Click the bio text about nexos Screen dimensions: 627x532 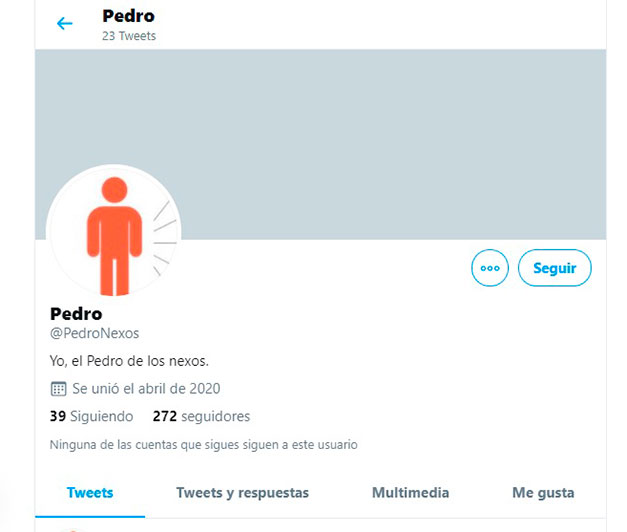(x=129, y=361)
